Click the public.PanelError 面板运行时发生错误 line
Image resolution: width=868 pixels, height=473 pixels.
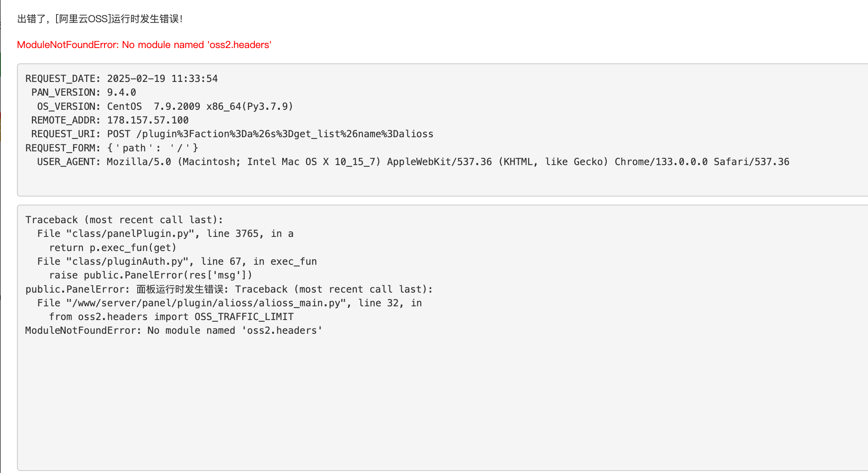229,289
